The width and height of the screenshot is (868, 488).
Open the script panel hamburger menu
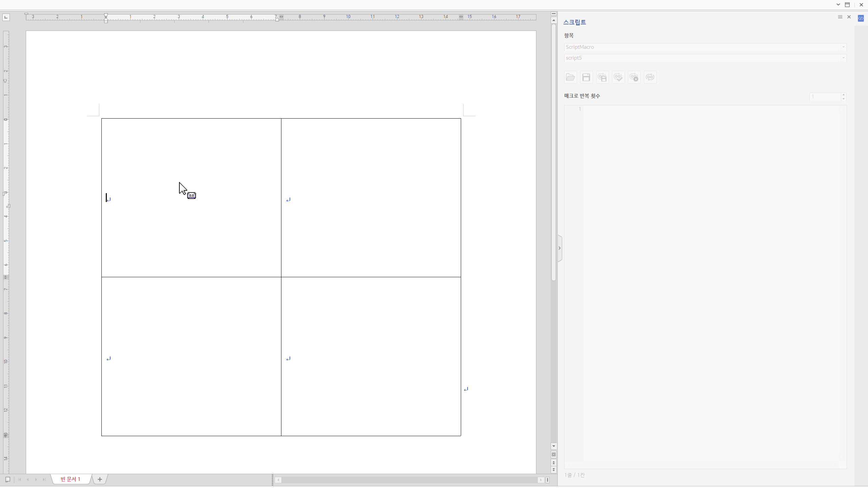[x=840, y=17]
